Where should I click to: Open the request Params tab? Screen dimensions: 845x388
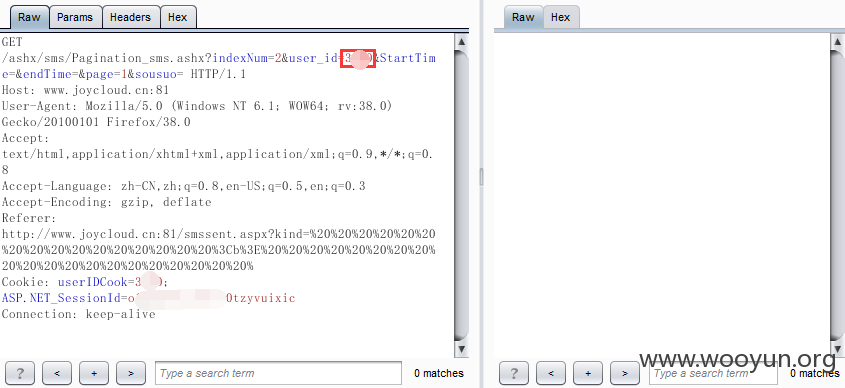[x=75, y=17]
